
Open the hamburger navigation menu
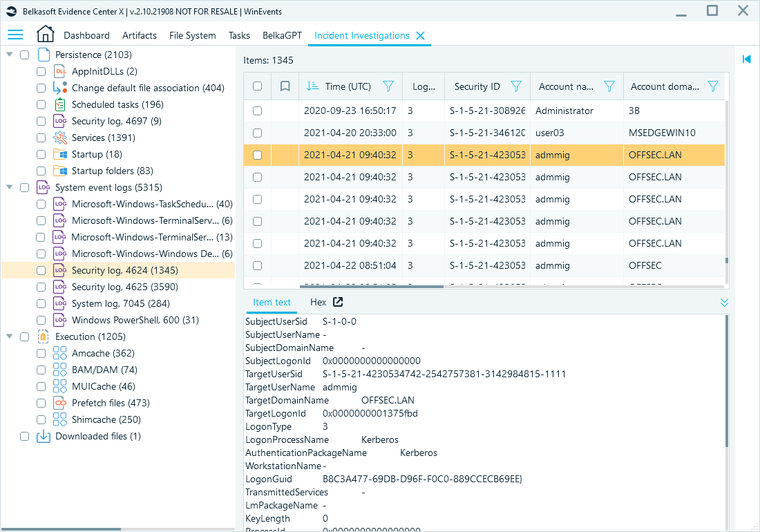point(15,35)
